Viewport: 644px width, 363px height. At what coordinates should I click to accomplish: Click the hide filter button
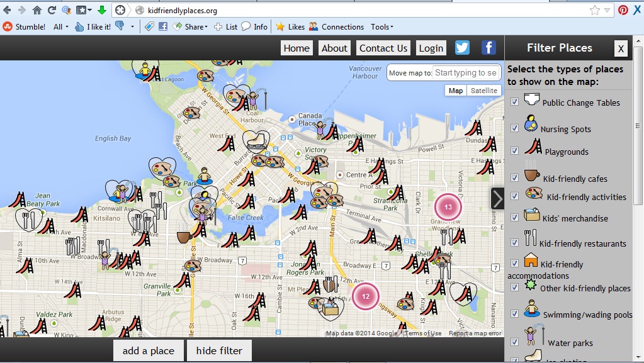coord(219,350)
